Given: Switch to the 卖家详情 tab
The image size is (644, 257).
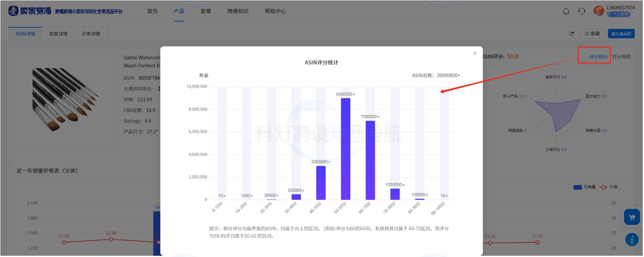Looking at the screenshot, I should tap(59, 33).
